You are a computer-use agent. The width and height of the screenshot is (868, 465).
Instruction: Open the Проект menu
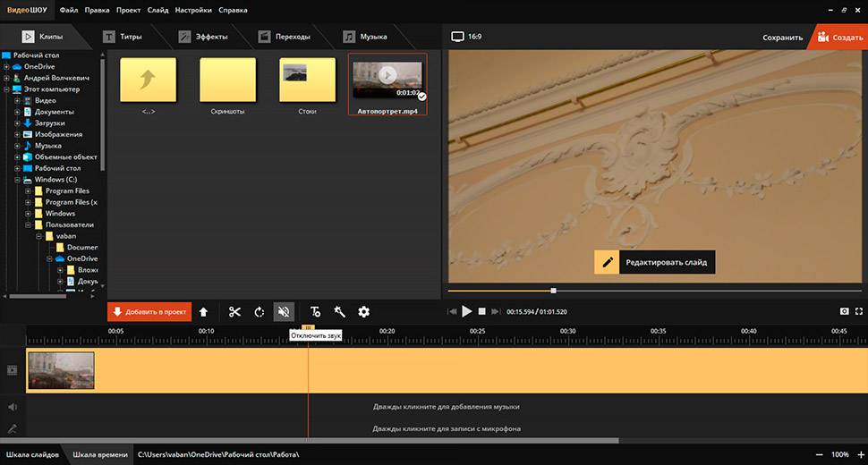point(128,11)
